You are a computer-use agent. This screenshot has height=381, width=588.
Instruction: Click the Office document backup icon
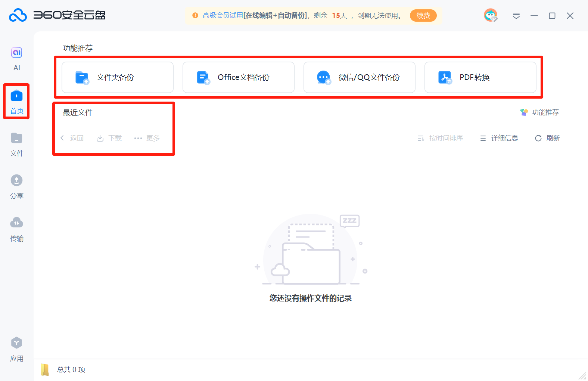tap(203, 78)
